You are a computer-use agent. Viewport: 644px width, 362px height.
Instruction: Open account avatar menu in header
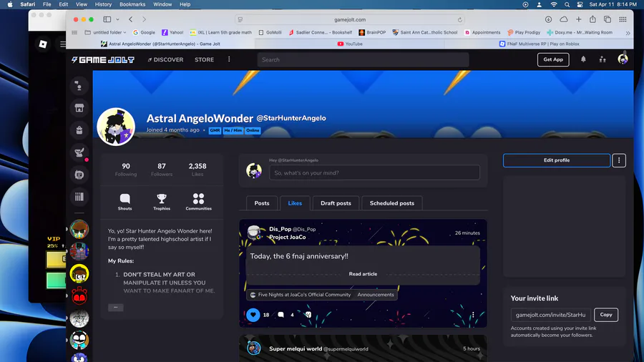[623, 59]
